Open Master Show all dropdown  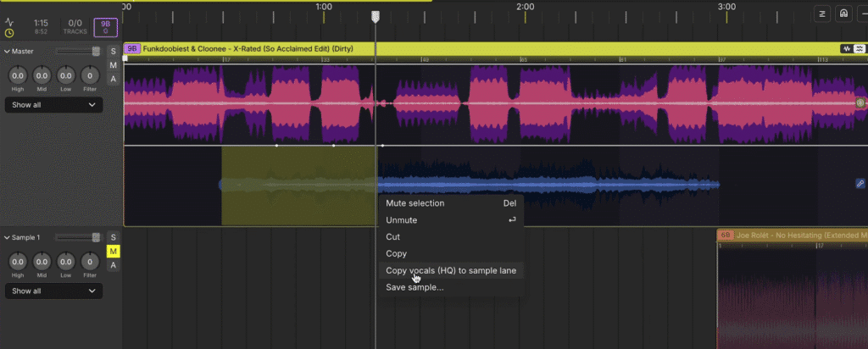pyautogui.click(x=53, y=104)
